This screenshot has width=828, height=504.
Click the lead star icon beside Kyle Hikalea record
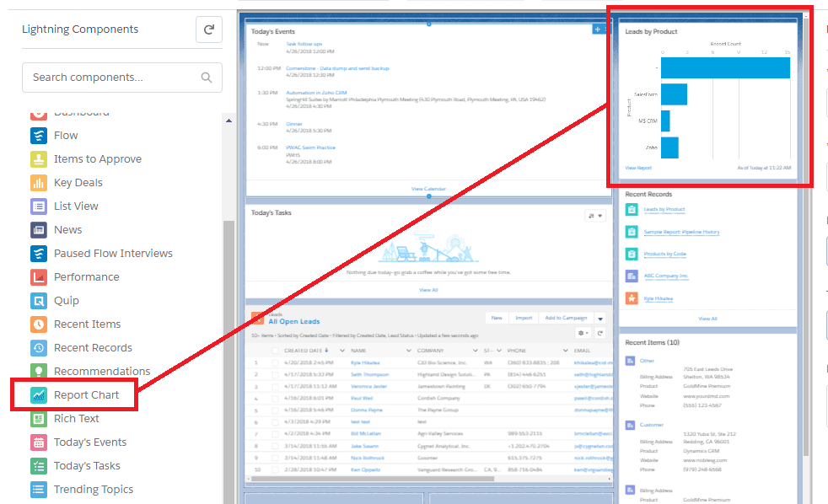pyautogui.click(x=632, y=298)
